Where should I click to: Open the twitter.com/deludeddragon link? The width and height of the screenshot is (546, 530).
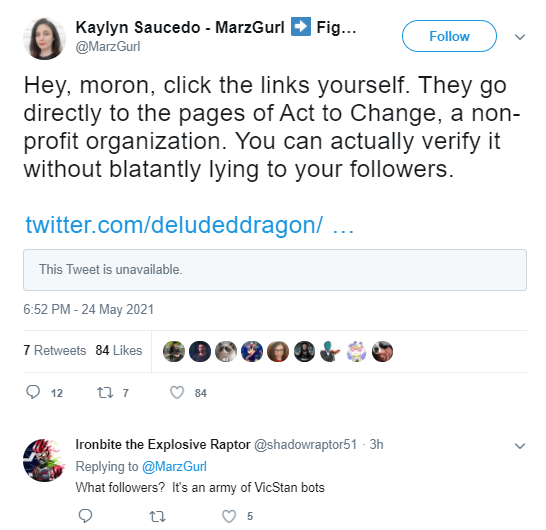190,225
